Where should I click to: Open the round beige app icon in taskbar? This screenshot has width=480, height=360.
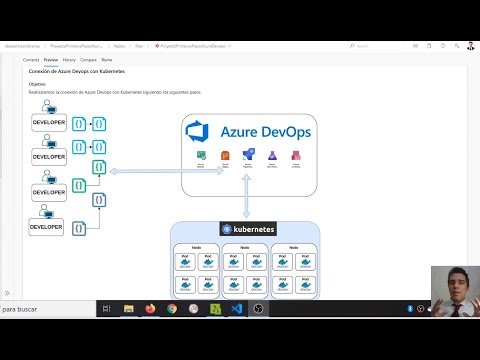tap(194, 309)
